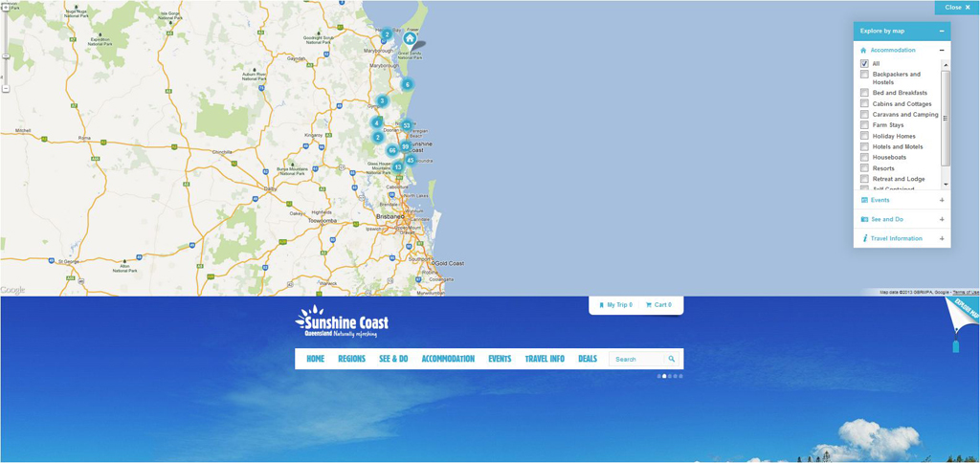Click the Sunshine Coast logo

click(342, 322)
